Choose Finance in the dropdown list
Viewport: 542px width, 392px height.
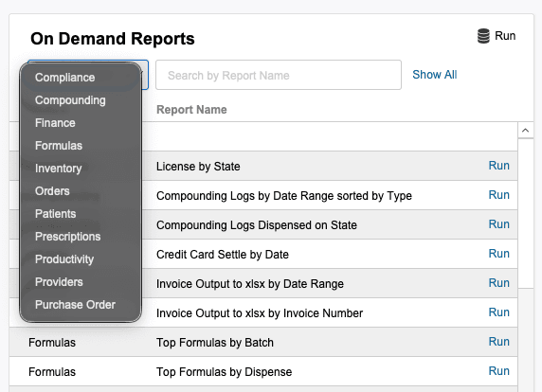[55, 123]
